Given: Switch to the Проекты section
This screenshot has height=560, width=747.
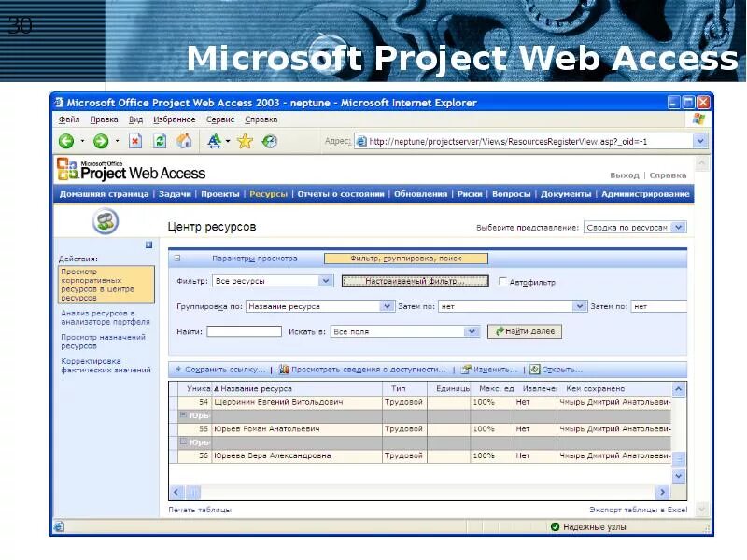Looking at the screenshot, I should [220, 194].
